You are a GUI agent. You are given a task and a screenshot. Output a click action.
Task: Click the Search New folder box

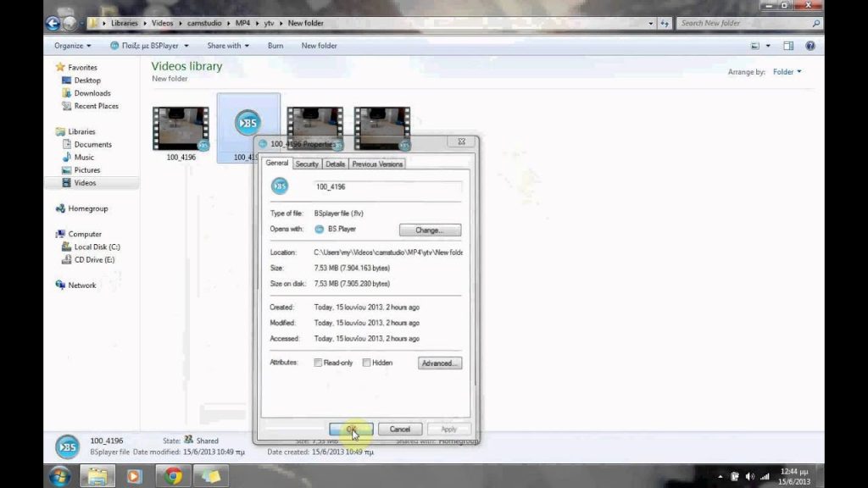tap(749, 23)
